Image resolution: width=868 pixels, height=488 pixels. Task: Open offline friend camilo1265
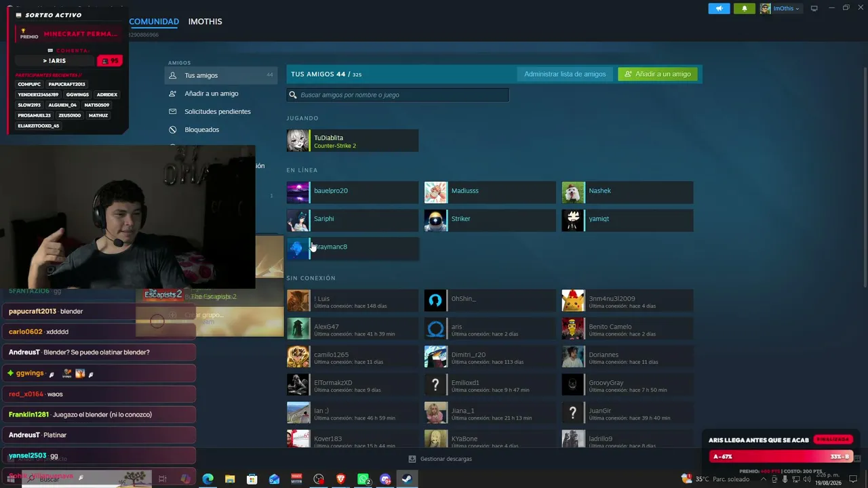pos(353,357)
